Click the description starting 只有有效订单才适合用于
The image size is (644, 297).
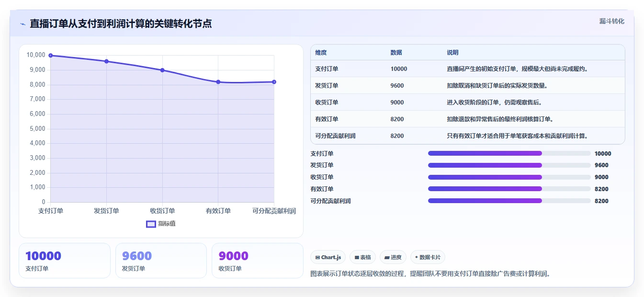(x=518, y=136)
